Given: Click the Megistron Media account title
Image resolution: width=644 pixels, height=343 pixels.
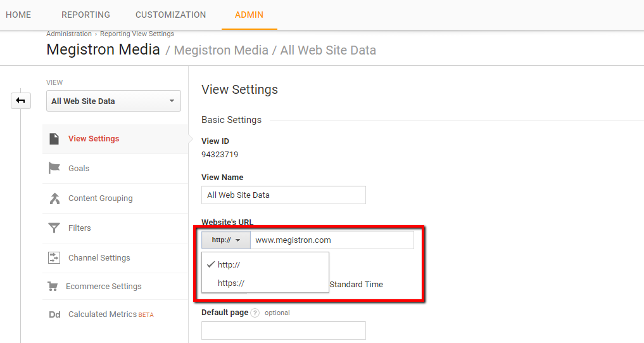Looking at the screenshot, I should (103, 49).
